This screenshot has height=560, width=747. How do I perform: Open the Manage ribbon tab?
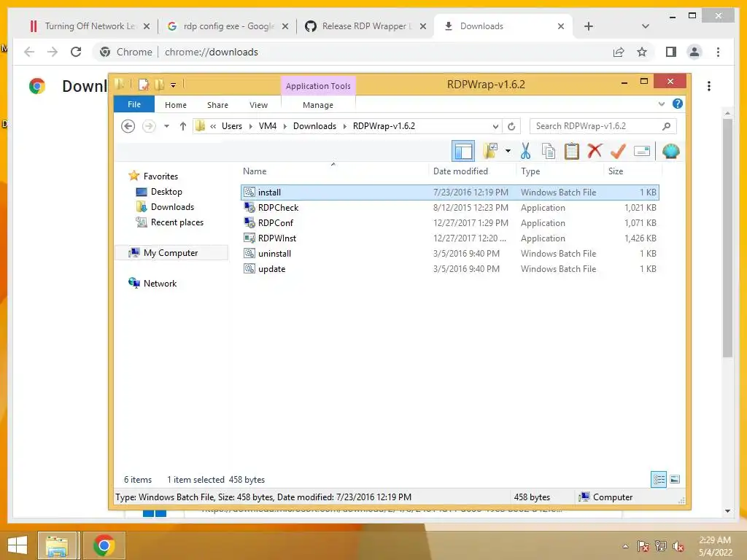318,105
